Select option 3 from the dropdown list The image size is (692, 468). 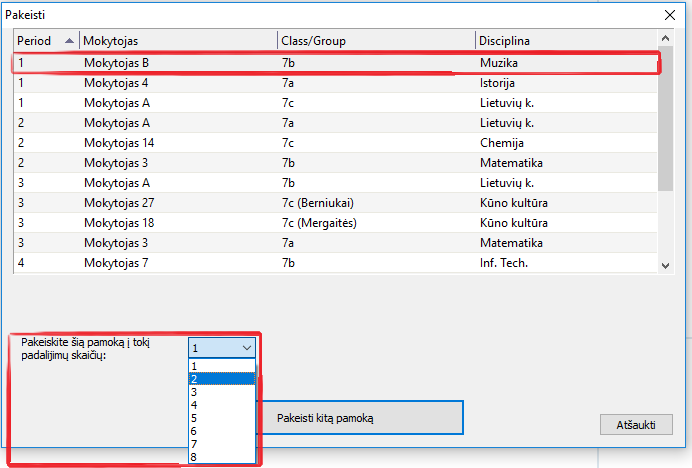[222, 392]
